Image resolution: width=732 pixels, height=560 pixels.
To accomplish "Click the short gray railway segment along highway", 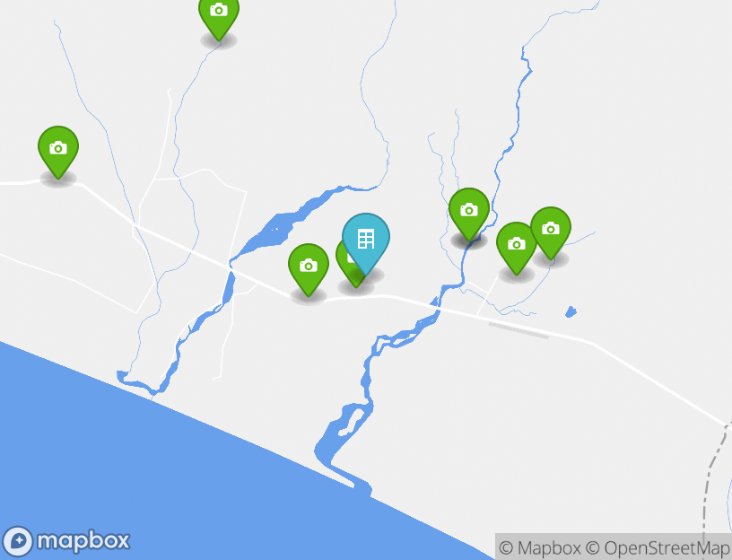I will [518, 330].
